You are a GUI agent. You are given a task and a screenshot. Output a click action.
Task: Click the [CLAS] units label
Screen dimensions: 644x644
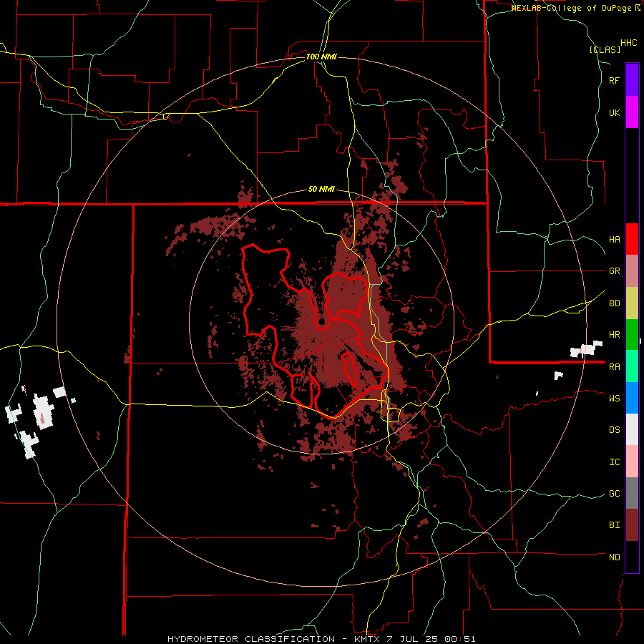pos(605,49)
